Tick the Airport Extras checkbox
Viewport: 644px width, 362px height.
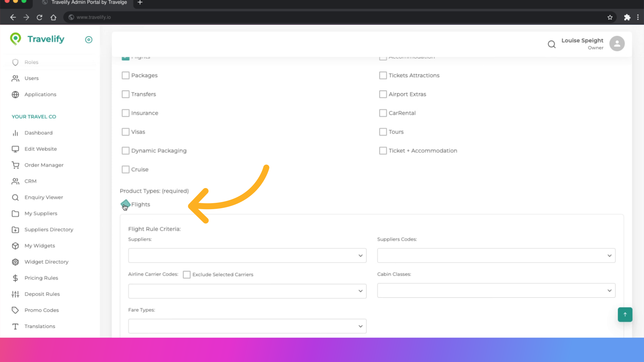point(383,94)
